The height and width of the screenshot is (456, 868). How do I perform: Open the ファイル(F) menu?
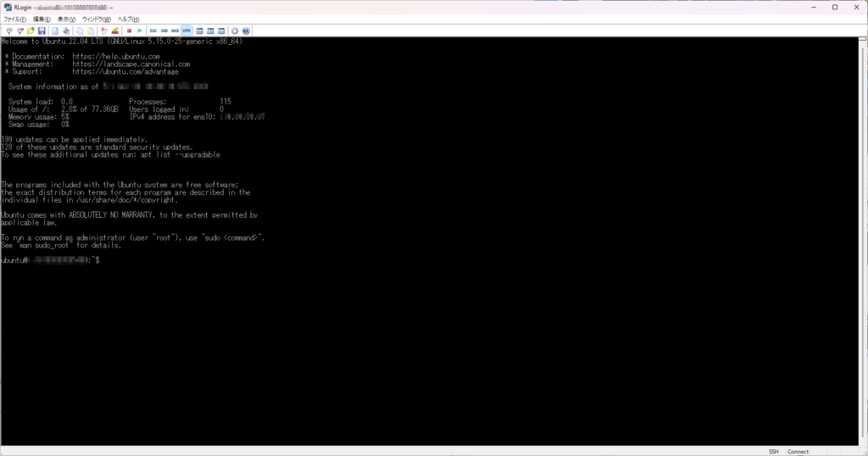click(15, 19)
